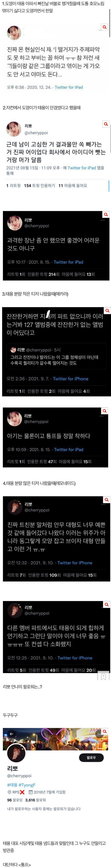This screenshot has height=868, width=111.
Task: Open Twitter for iPhone link dated 2021. 9. 7.
Action: point(71,379)
